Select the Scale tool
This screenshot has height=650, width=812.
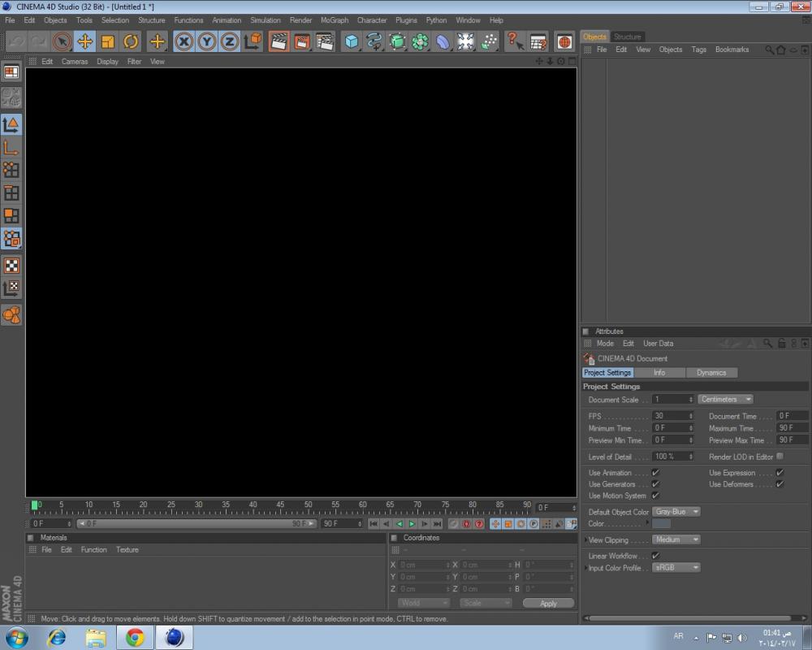(108, 41)
